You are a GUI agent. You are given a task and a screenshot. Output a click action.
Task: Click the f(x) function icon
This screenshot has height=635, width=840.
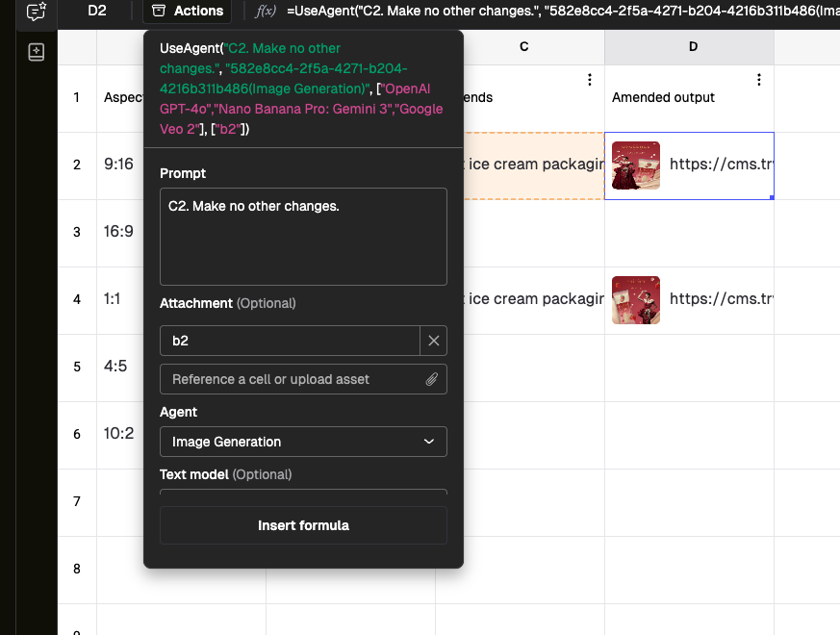[264, 12]
